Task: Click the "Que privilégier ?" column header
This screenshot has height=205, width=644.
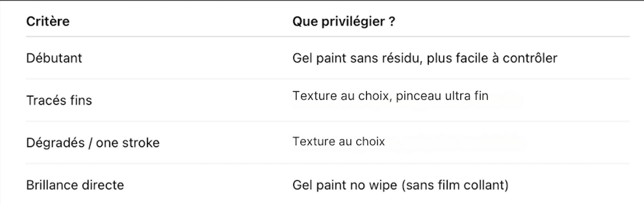Action: pyautogui.click(x=343, y=21)
